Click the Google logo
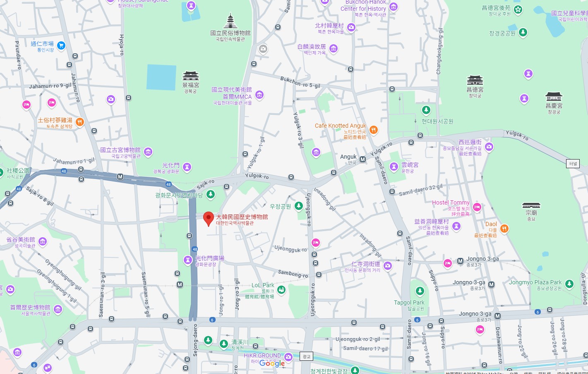This screenshot has height=374, width=588. click(272, 363)
